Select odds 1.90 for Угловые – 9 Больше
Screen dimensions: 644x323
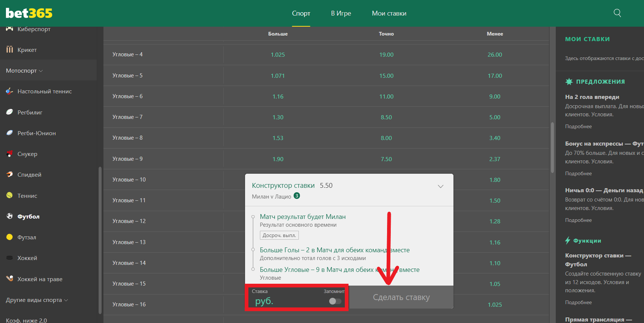(278, 159)
